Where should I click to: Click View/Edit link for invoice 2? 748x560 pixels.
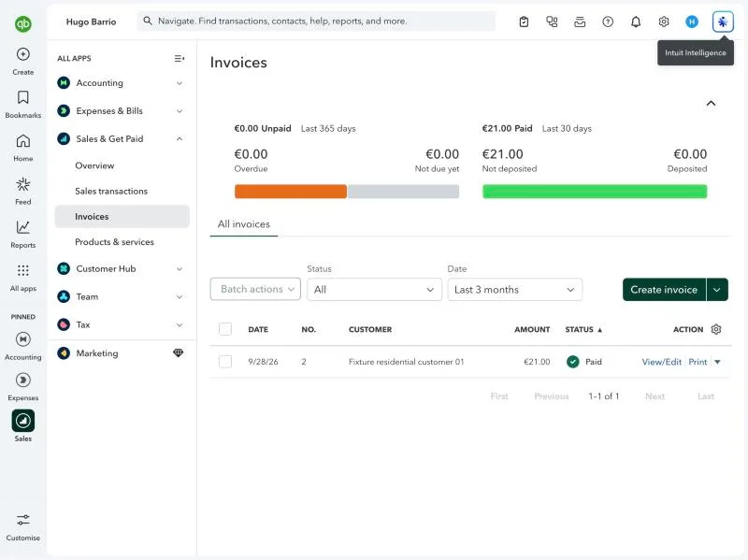661,362
